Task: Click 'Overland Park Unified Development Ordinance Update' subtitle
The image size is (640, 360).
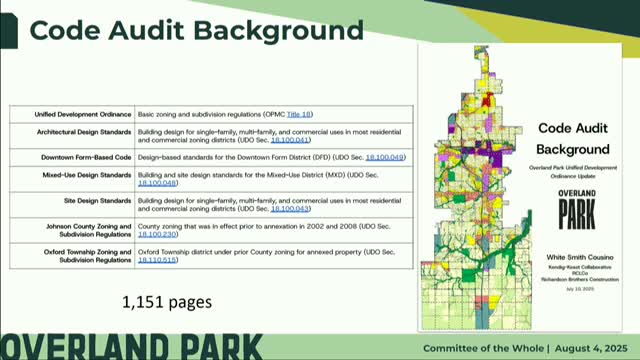Action: click(x=573, y=172)
